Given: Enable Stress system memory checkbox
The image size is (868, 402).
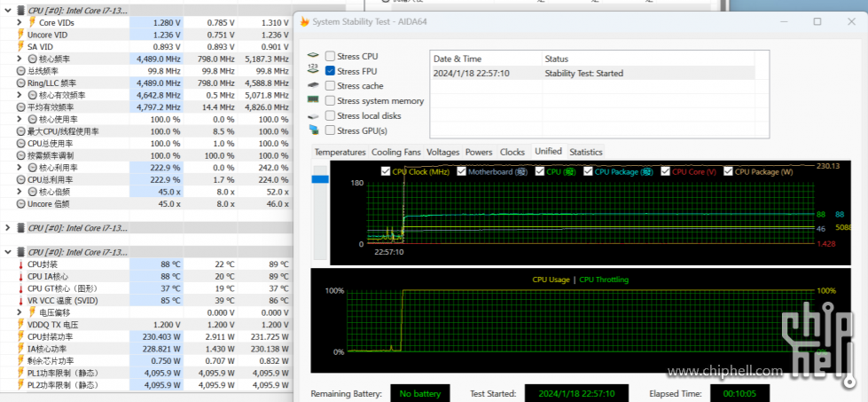Looking at the screenshot, I should (x=330, y=101).
